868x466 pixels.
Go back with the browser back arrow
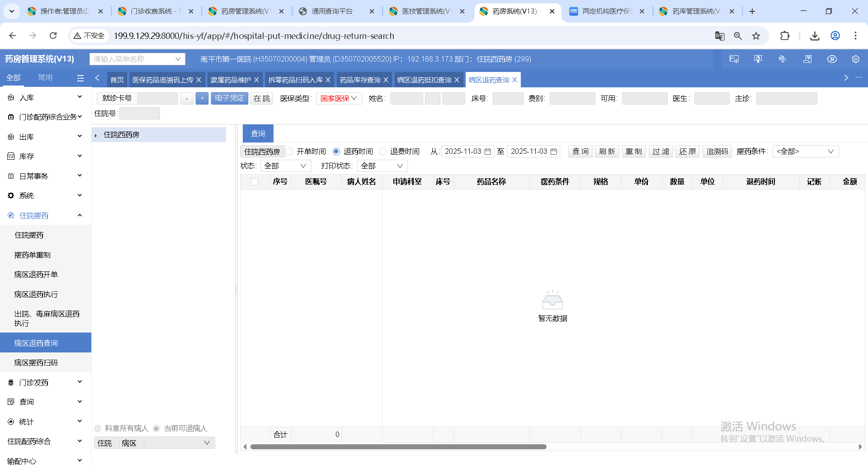coord(13,36)
